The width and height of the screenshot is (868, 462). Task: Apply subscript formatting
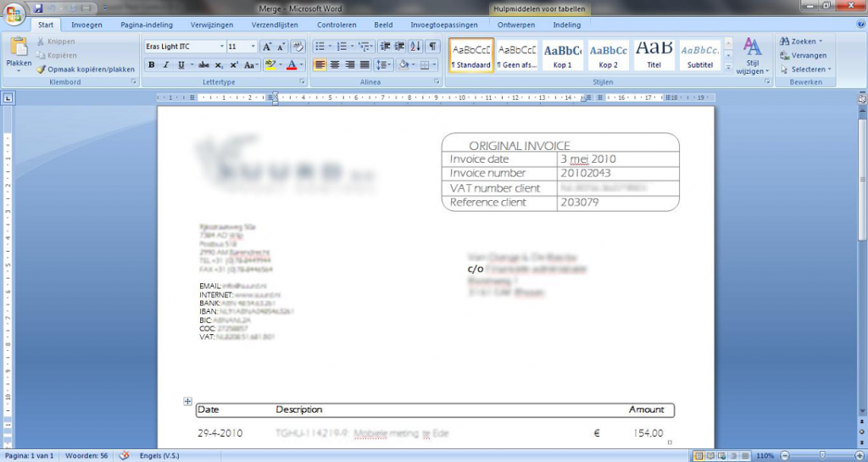[220, 64]
